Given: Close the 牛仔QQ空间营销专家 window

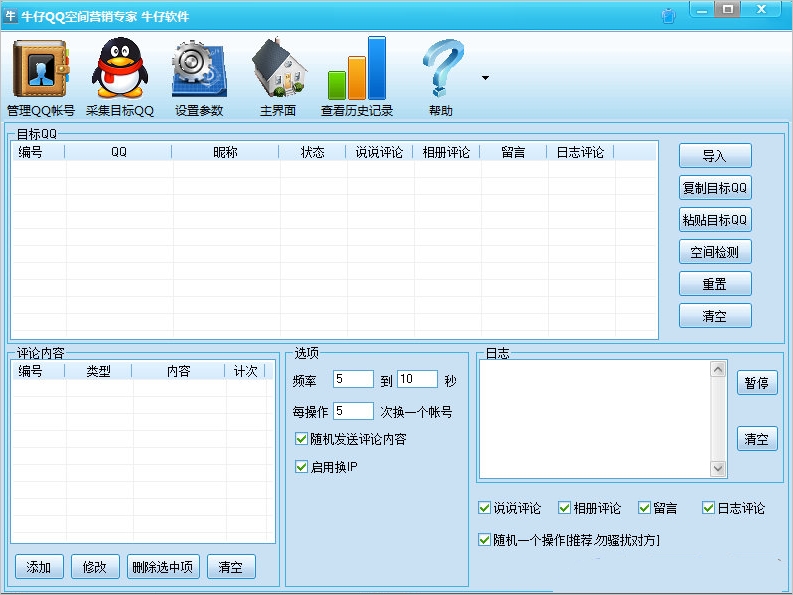Looking at the screenshot, I should (x=761, y=9).
